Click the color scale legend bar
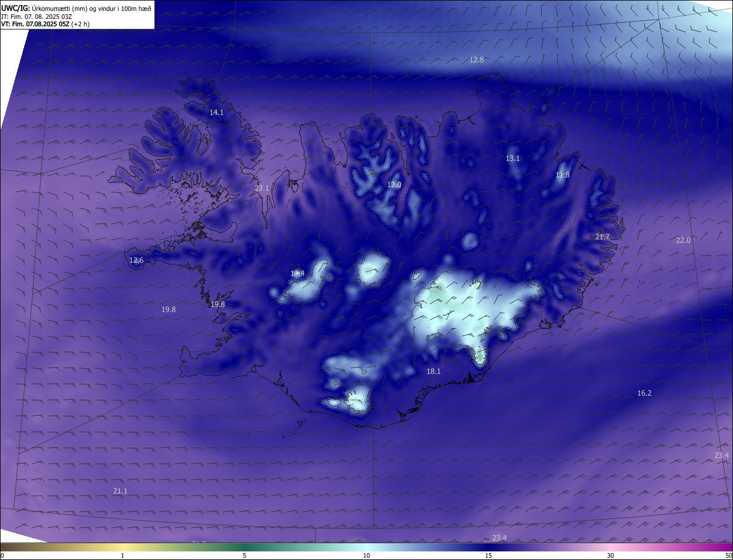This screenshot has height=560, width=733. 366,547
